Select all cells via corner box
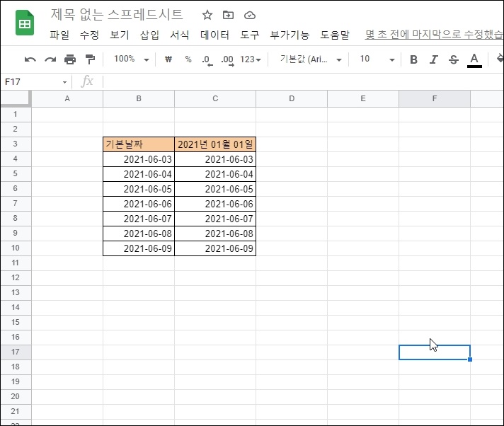504x426 pixels. (16, 98)
